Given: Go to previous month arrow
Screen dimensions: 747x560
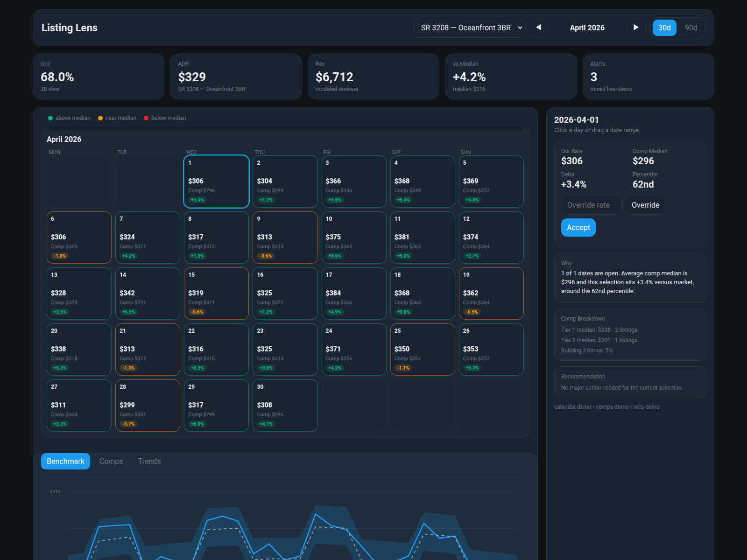Looking at the screenshot, I should [538, 28].
